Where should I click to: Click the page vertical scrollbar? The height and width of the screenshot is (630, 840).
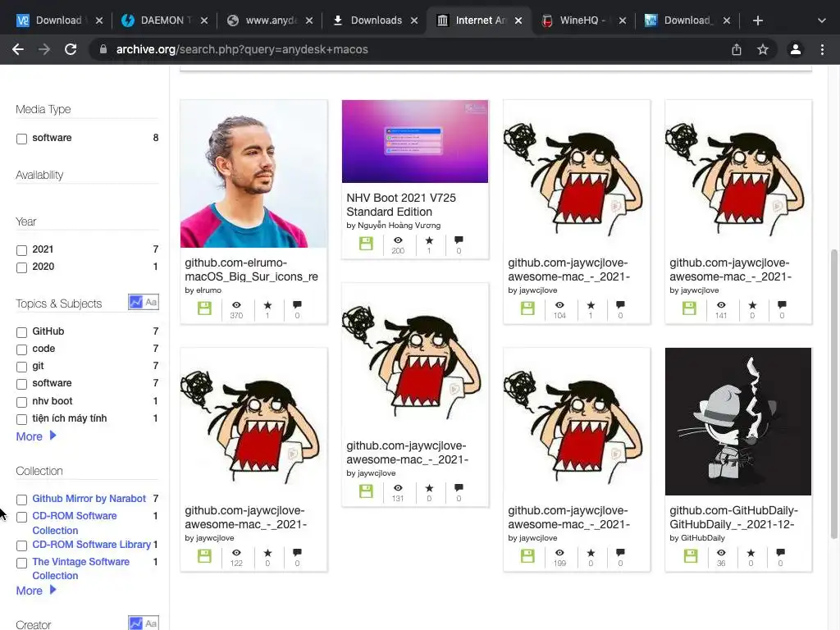click(x=834, y=394)
